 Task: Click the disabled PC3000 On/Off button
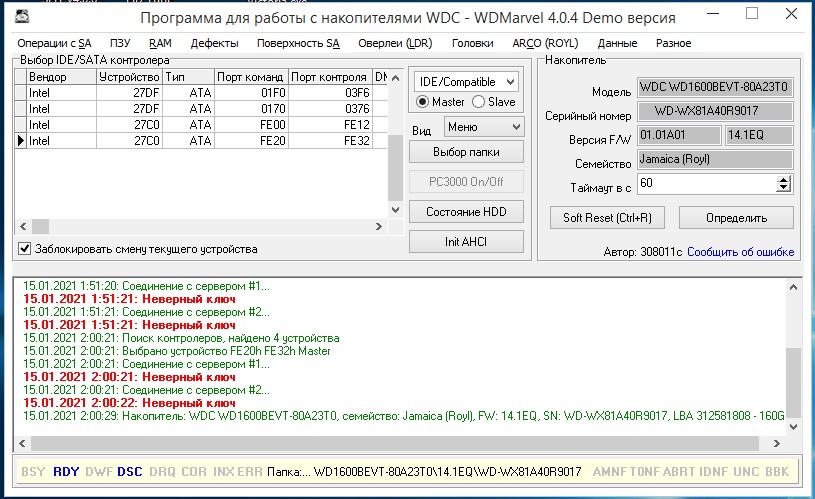click(466, 182)
